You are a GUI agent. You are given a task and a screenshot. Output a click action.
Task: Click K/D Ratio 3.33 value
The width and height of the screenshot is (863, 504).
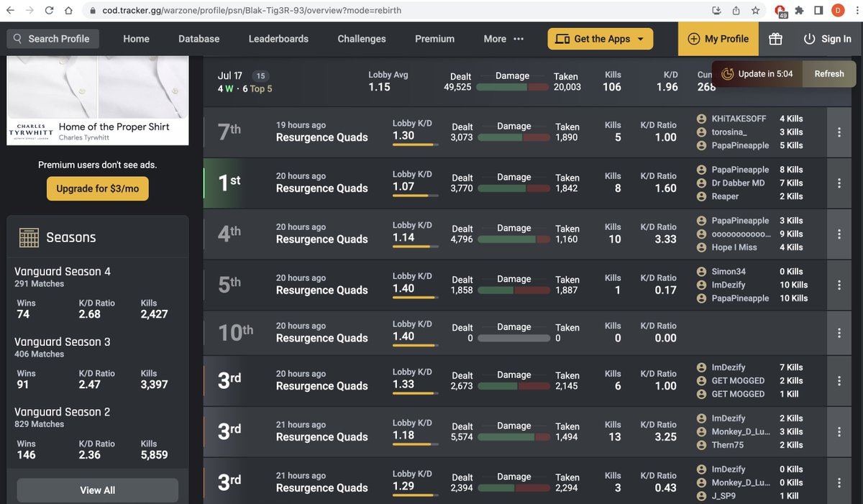(x=666, y=239)
